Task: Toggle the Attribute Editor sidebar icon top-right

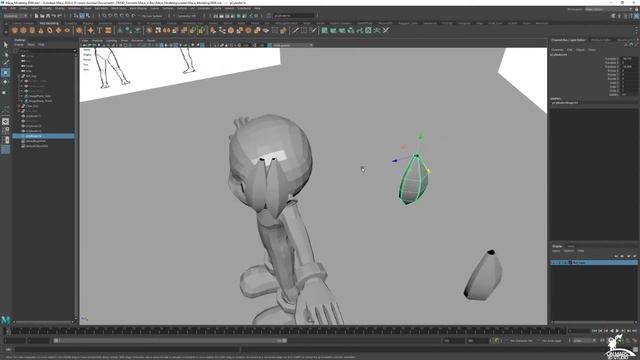Action: (x=625, y=16)
